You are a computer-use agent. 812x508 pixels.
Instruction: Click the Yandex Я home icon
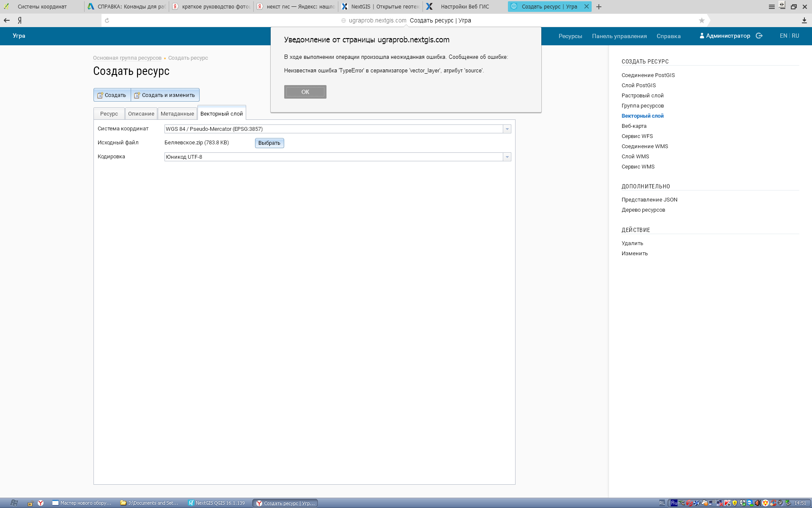pos(19,20)
